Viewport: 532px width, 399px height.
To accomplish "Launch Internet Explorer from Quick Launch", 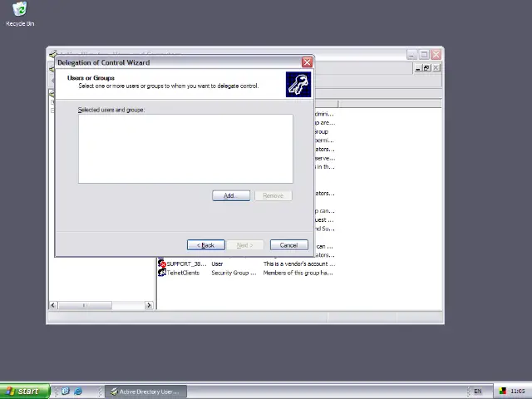I will (x=78, y=392).
